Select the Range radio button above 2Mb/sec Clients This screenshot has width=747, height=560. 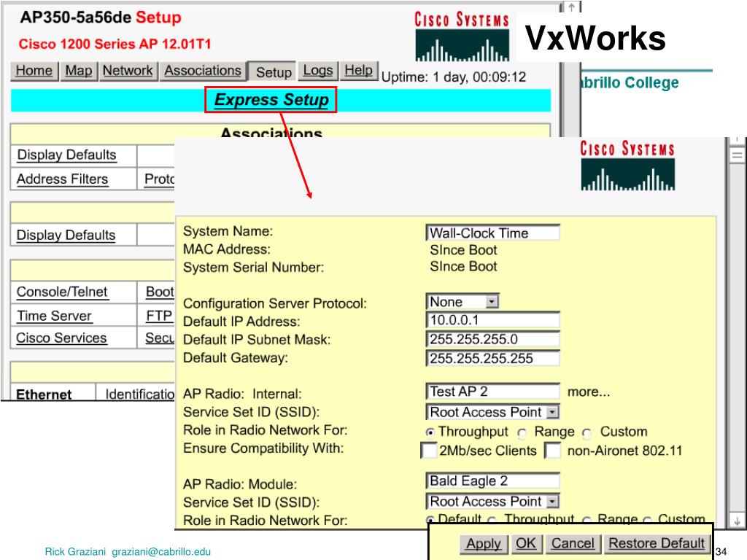click(x=522, y=433)
